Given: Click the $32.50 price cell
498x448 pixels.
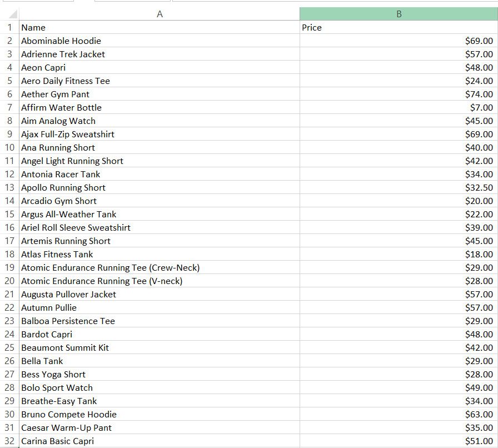Looking at the screenshot, I should point(399,187).
